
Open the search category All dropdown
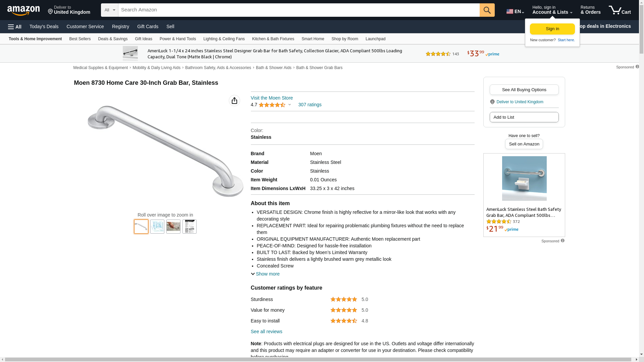click(110, 10)
